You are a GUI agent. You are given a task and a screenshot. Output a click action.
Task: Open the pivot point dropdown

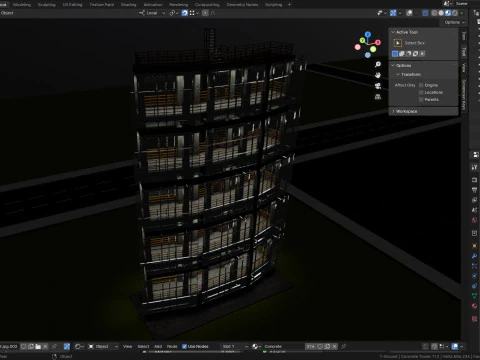[173, 13]
